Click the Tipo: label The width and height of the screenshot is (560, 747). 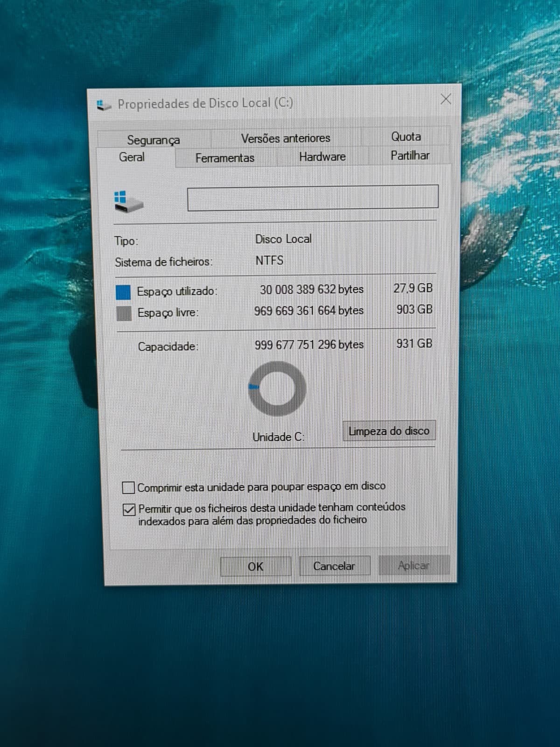(126, 241)
